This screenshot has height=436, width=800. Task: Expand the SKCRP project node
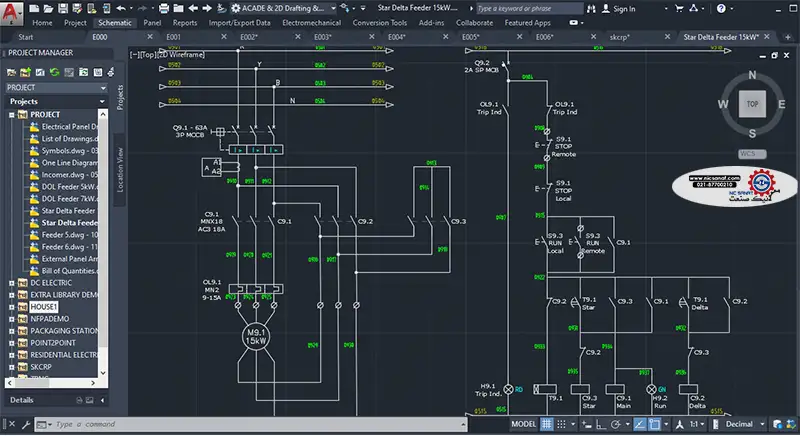12,367
